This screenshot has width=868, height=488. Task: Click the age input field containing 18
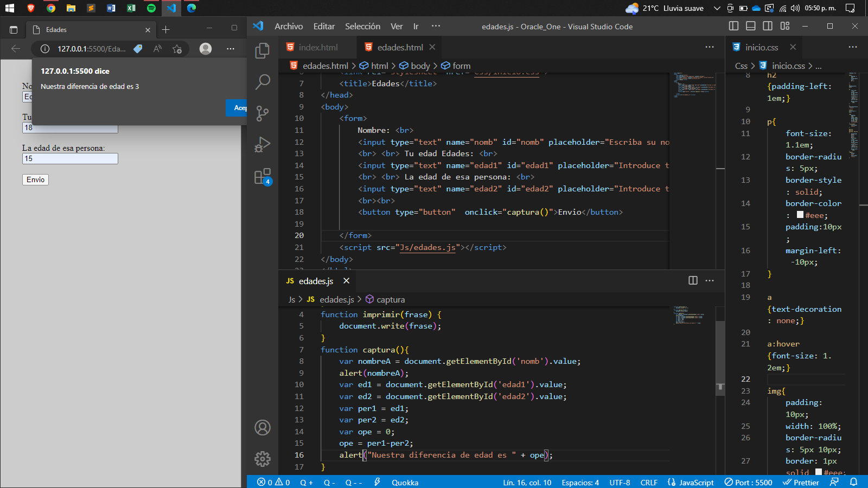click(x=70, y=127)
